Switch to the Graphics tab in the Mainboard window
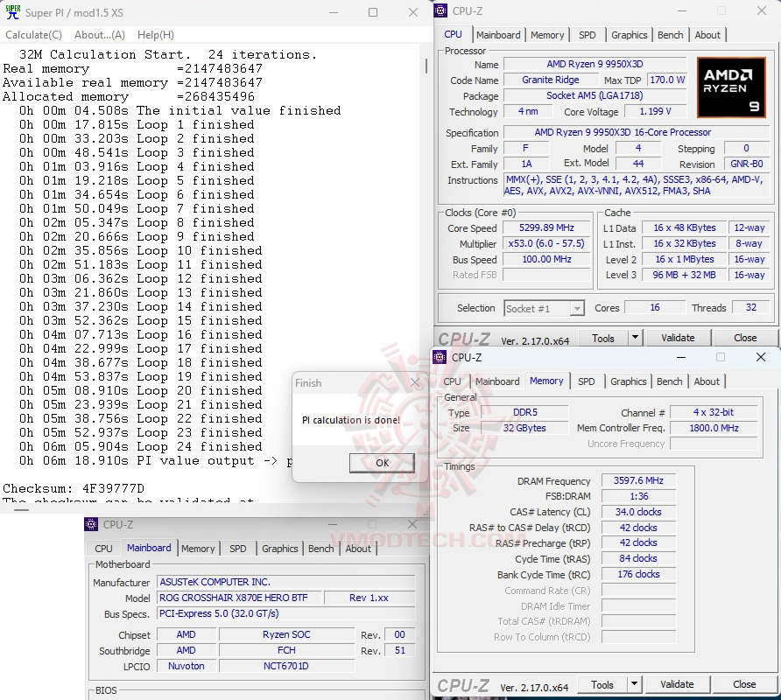 coord(279,549)
